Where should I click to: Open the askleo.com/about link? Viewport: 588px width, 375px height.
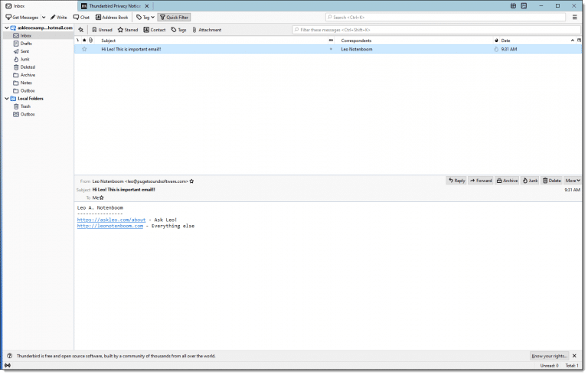point(111,220)
